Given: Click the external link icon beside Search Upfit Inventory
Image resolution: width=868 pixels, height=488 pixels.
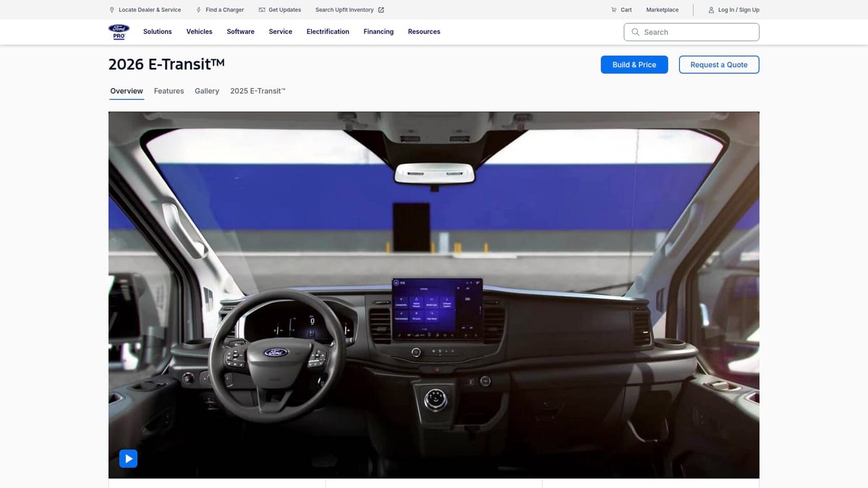Looking at the screenshot, I should 381,10.
